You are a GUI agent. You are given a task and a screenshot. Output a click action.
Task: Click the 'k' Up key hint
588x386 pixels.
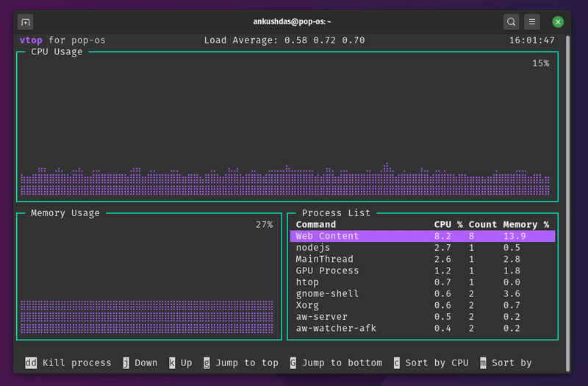tap(180, 362)
